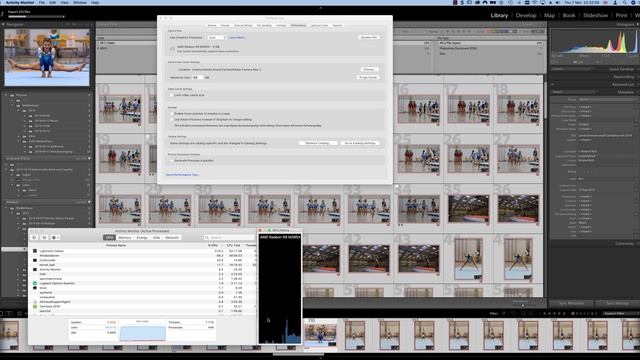640x360 pixels.
Task: Click the Purge Cache button
Action: [368, 77]
